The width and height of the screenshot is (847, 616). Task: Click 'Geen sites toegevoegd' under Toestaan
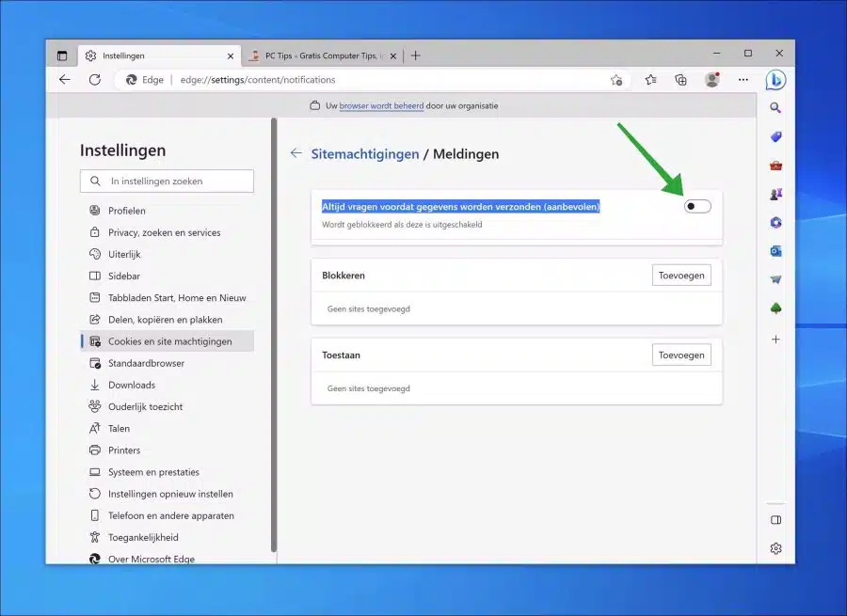click(x=368, y=388)
